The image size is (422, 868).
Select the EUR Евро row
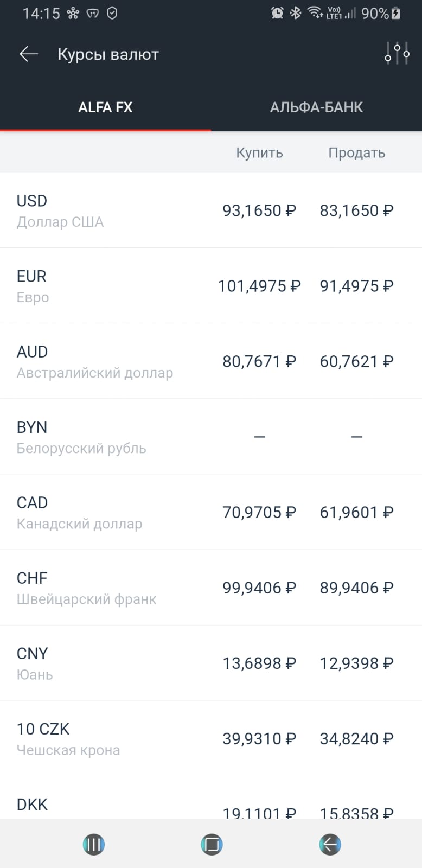[x=211, y=286]
